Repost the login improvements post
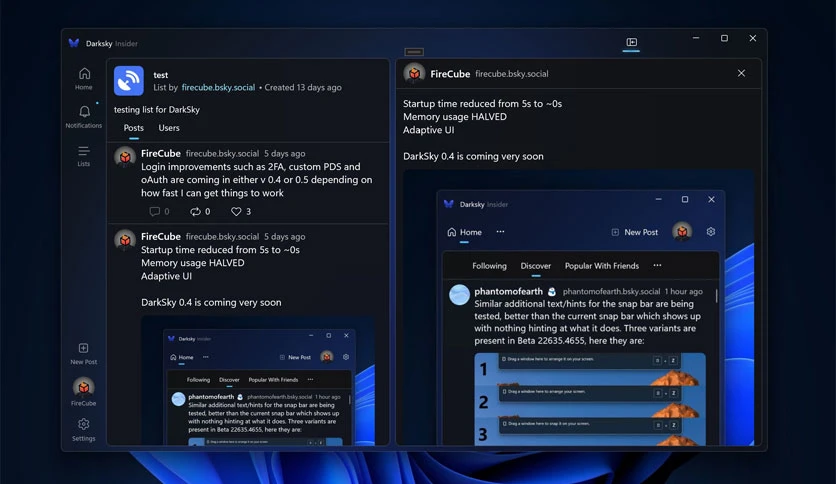 tap(200, 212)
